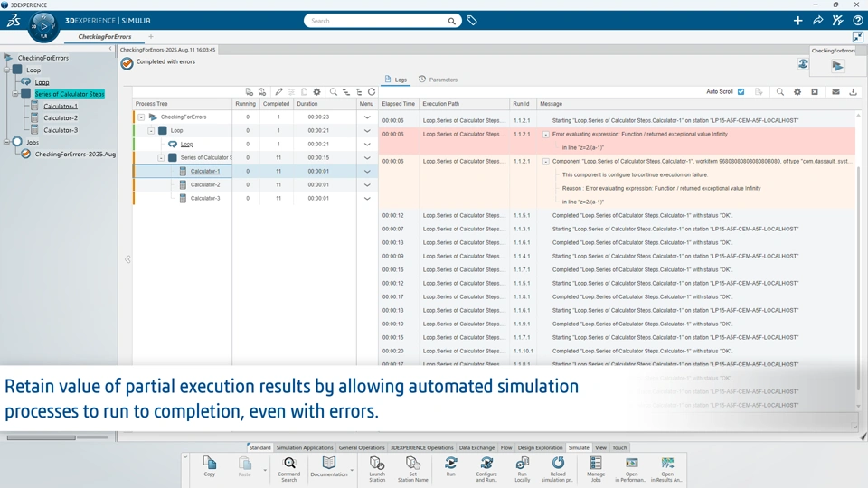Collapse the infinity error log message
Screen dimensions: 868x488
546,135
